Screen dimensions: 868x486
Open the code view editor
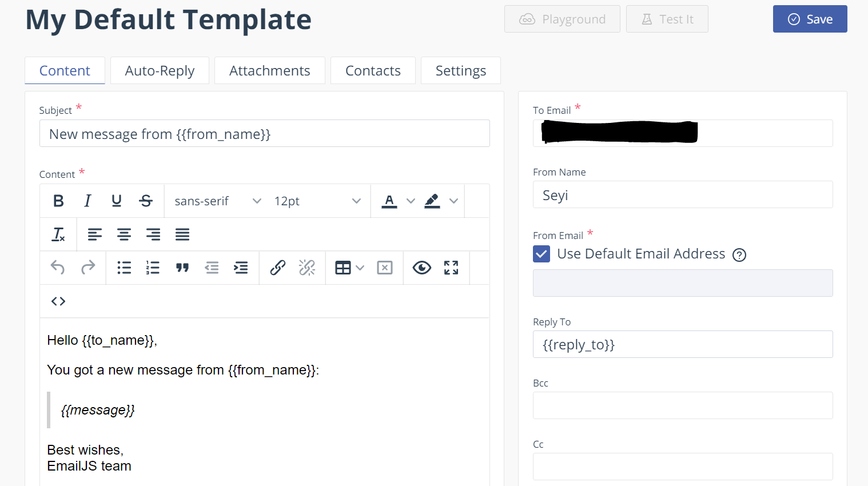58,301
